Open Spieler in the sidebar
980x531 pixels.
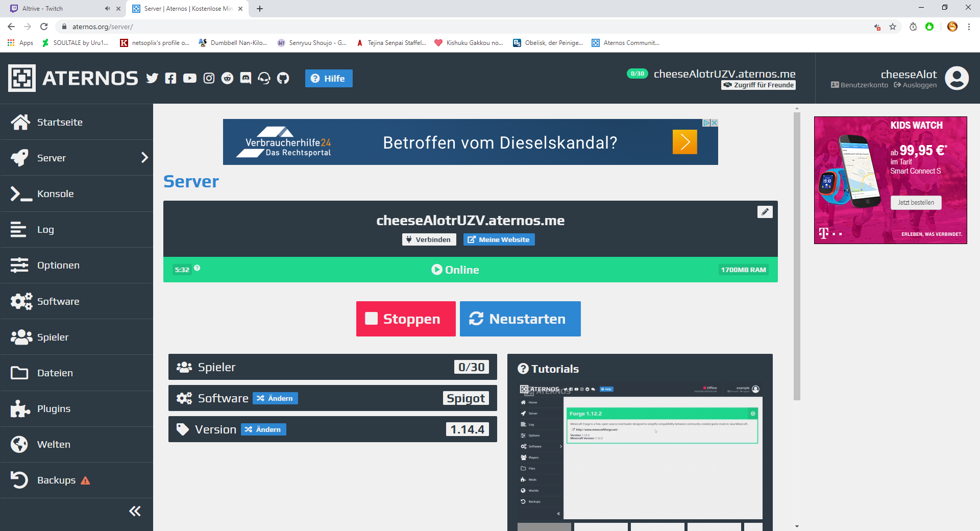[x=77, y=337]
